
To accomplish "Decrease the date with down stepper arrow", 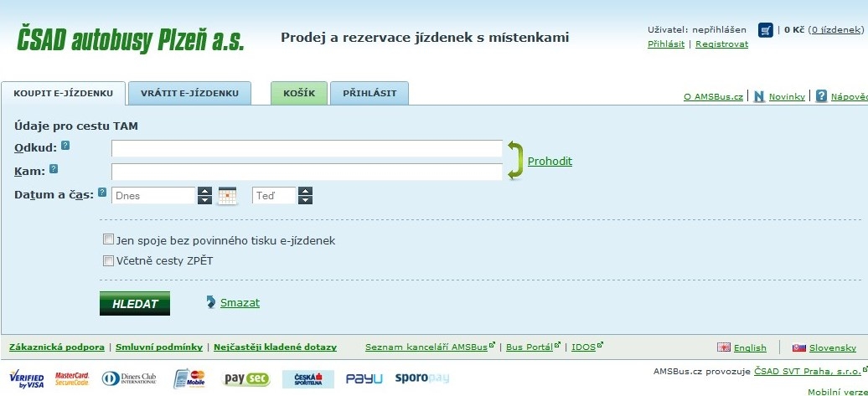I will pos(204,199).
